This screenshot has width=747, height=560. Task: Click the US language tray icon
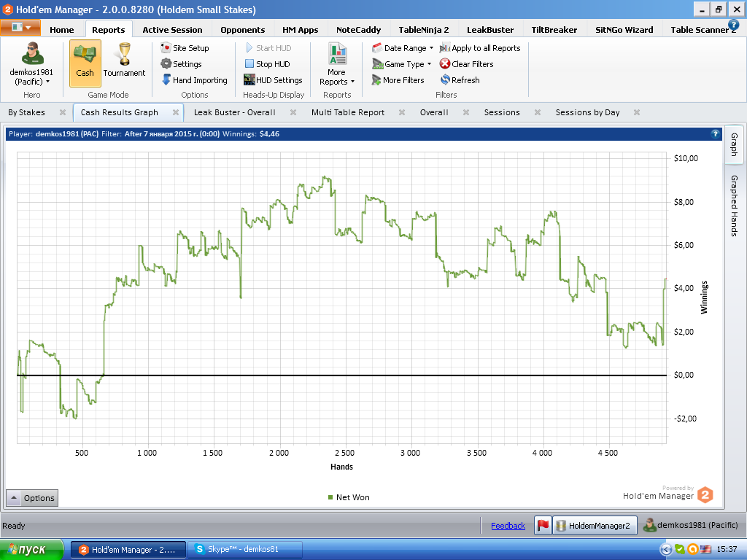pyautogui.click(x=705, y=550)
